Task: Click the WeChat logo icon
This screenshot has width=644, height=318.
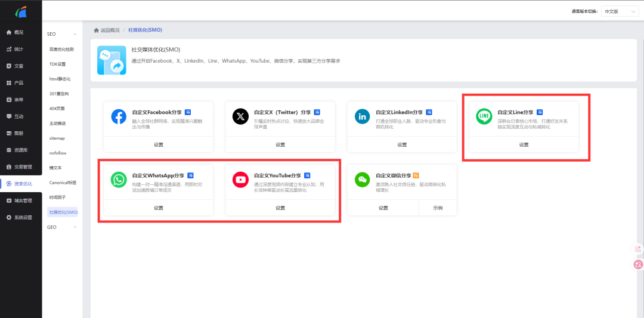Action: (x=363, y=180)
